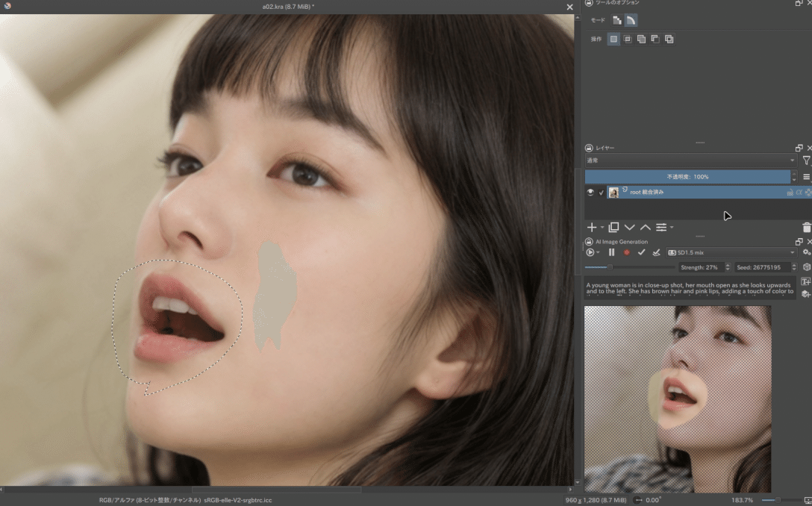The height and width of the screenshot is (506, 812).
Task: Hide the root 結合済み layer with the eye toggle
Action: (x=590, y=192)
